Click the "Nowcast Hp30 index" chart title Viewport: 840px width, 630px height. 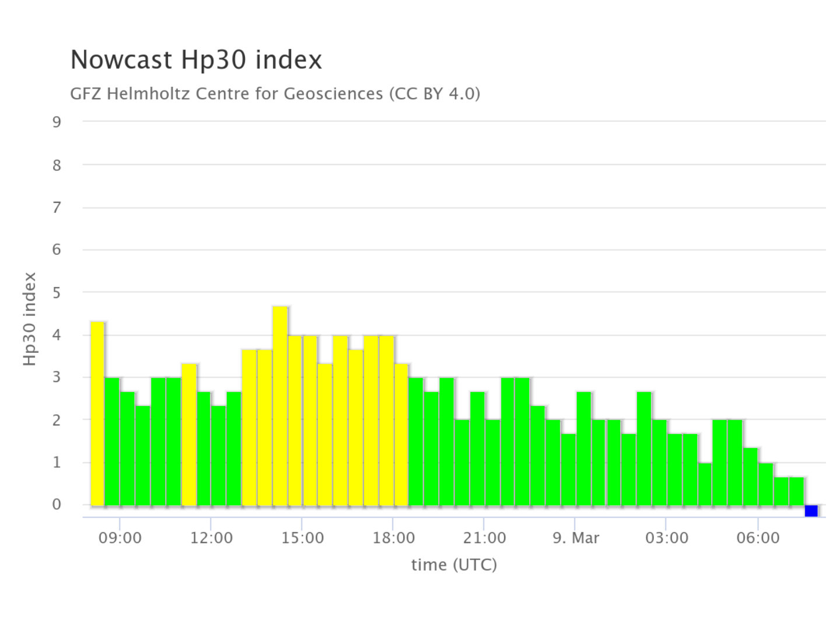pos(196,60)
